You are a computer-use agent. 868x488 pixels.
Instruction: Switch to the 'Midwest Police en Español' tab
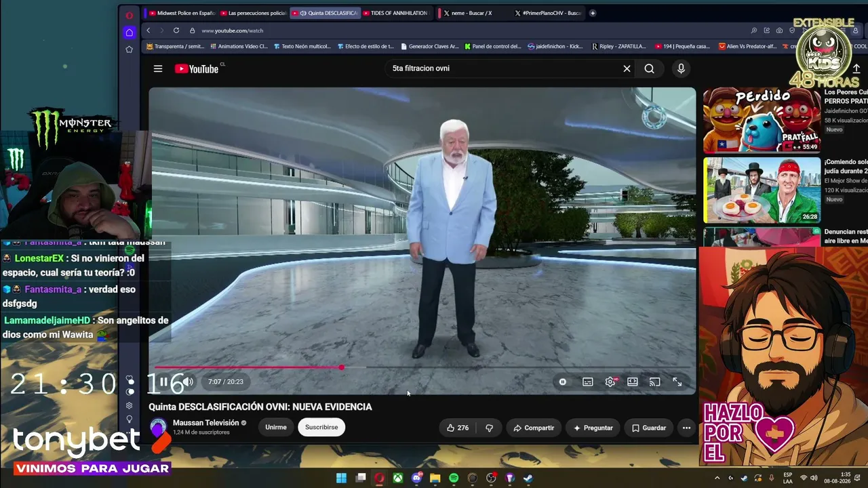[182, 13]
